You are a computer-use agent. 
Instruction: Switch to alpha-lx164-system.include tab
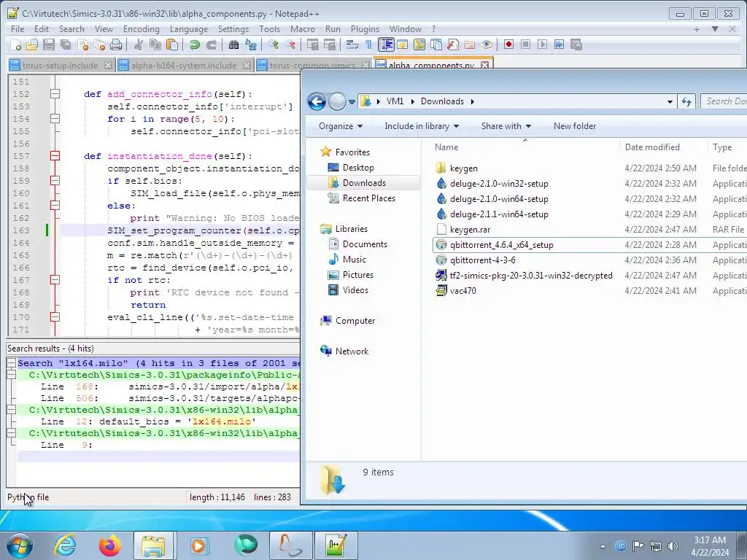(183, 65)
